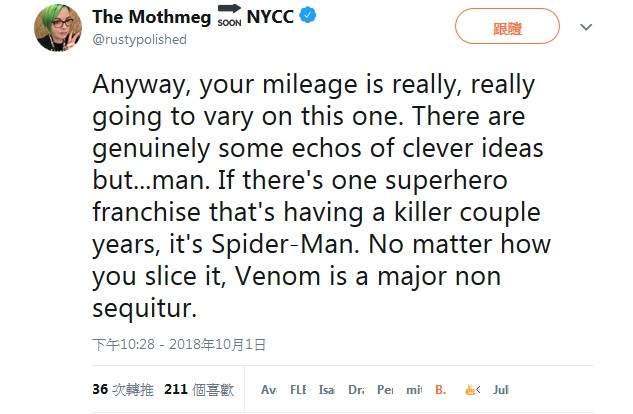Click the 'Dra' liker avatar
Viewport: 633px width, 414px height.
coord(356,389)
